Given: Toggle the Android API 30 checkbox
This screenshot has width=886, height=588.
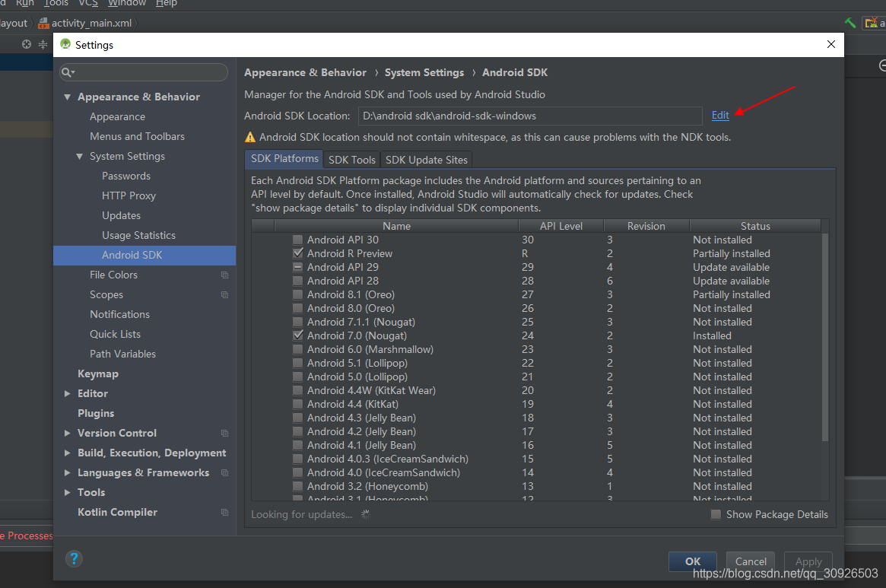Looking at the screenshot, I should coord(298,240).
